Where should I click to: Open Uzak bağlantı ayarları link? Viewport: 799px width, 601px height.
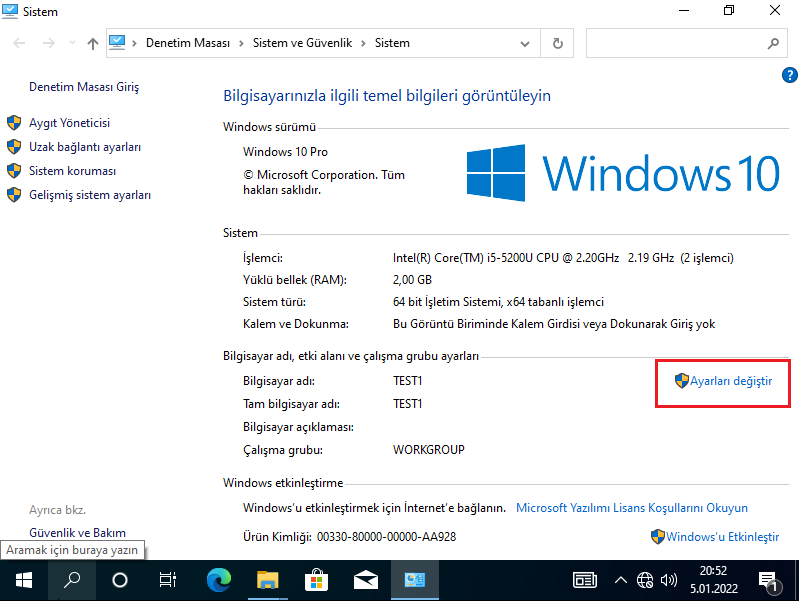(x=85, y=147)
